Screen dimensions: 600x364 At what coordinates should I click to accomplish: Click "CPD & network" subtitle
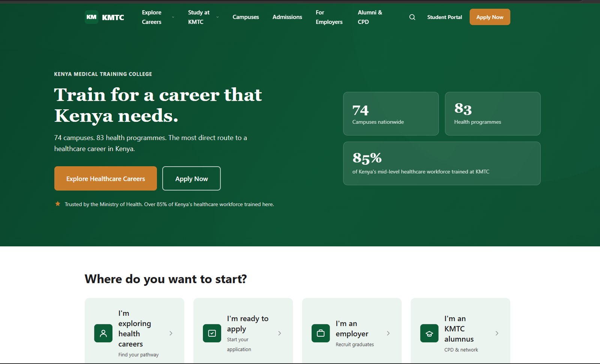point(461,350)
